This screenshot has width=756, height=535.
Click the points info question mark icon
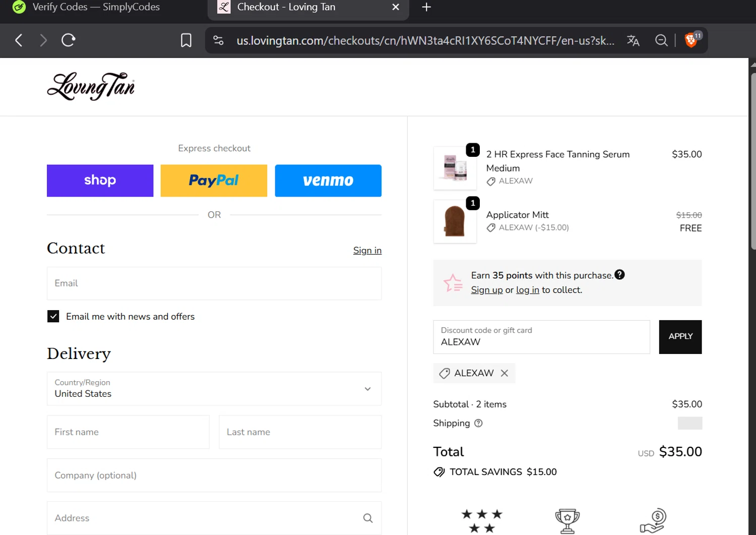[620, 274]
